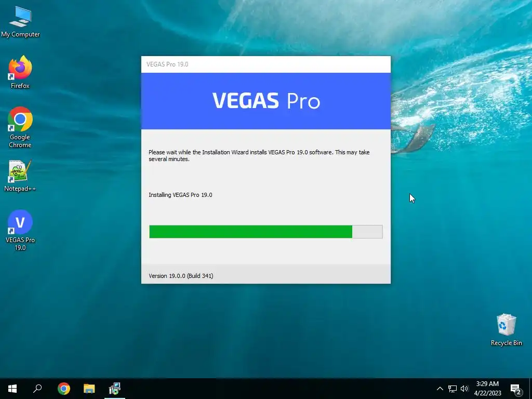
Task: Select the Notepad++ desktop shortcut
Action: [x=20, y=176]
